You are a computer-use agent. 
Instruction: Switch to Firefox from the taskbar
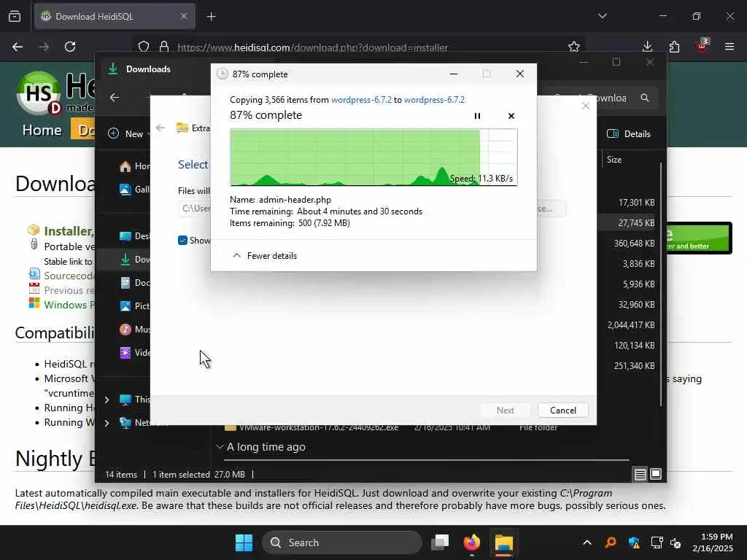pos(472,542)
